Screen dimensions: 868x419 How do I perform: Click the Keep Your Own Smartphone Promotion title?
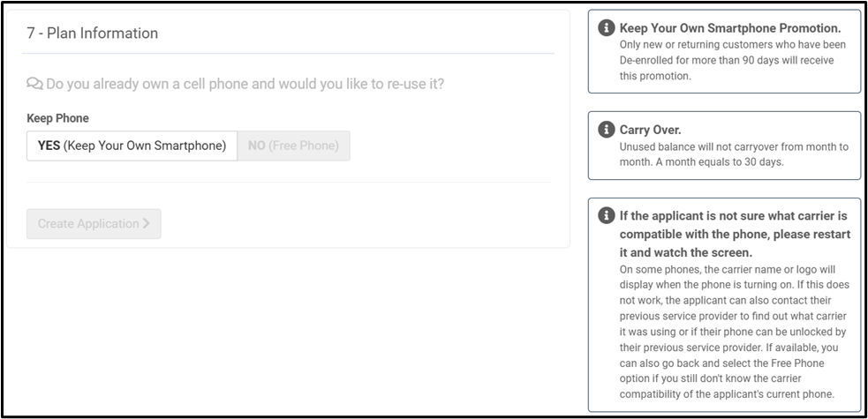point(729,28)
